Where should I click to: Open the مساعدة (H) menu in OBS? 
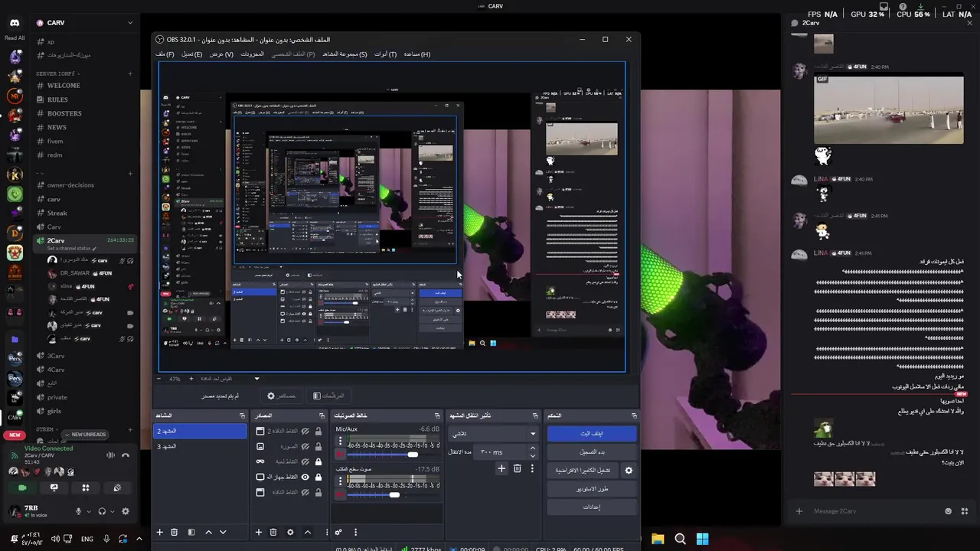coord(416,54)
